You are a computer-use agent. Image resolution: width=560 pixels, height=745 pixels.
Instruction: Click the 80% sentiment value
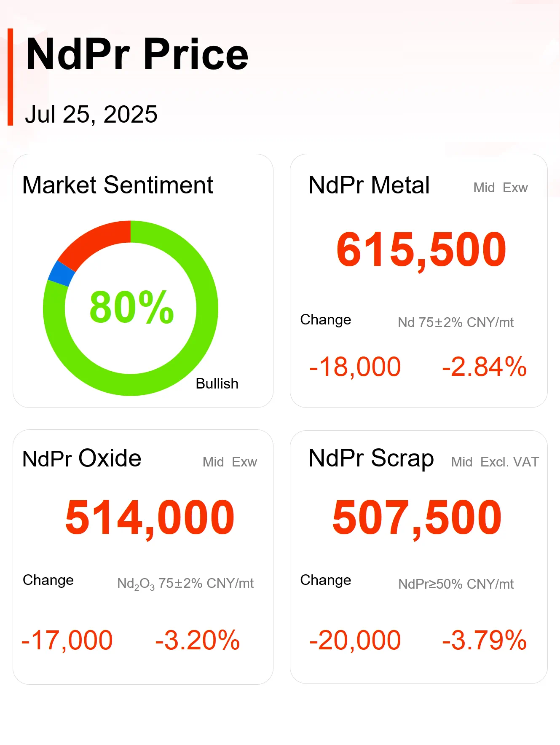coord(131,307)
